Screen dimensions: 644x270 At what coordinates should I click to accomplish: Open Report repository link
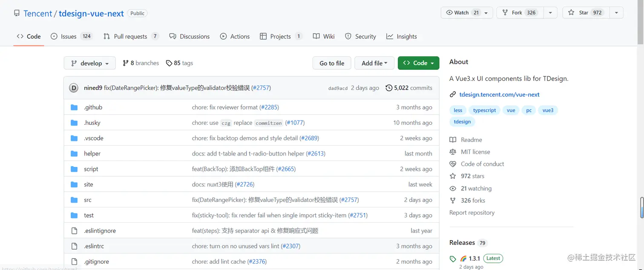[x=472, y=213]
